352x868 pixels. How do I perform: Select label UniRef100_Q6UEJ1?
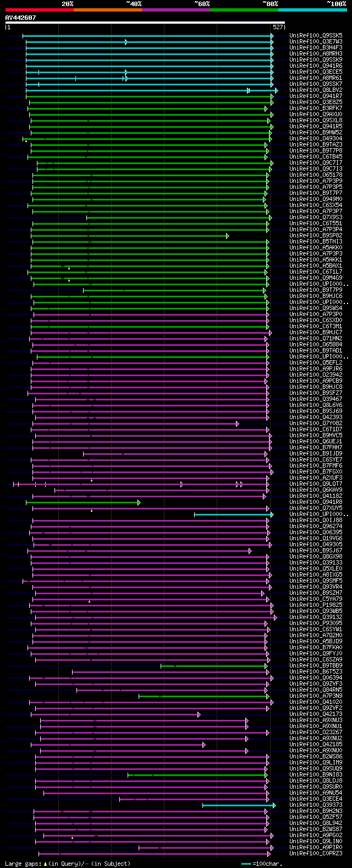[x=316, y=441]
